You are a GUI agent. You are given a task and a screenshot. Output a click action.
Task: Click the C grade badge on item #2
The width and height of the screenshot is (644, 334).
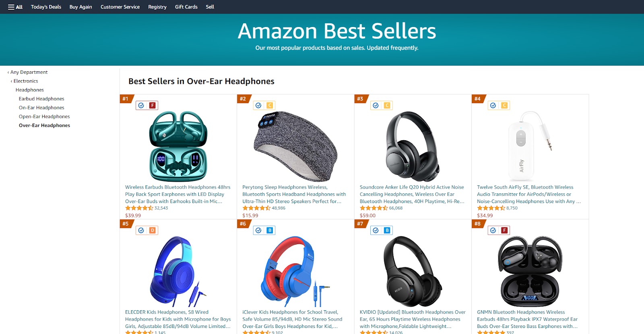pyautogui.click(x=270, y=106)
